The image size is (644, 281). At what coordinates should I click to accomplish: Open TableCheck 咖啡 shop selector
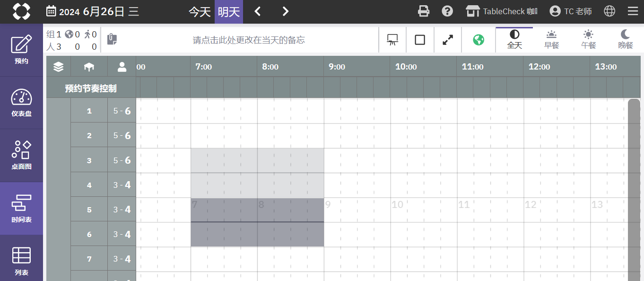(502, 11)
